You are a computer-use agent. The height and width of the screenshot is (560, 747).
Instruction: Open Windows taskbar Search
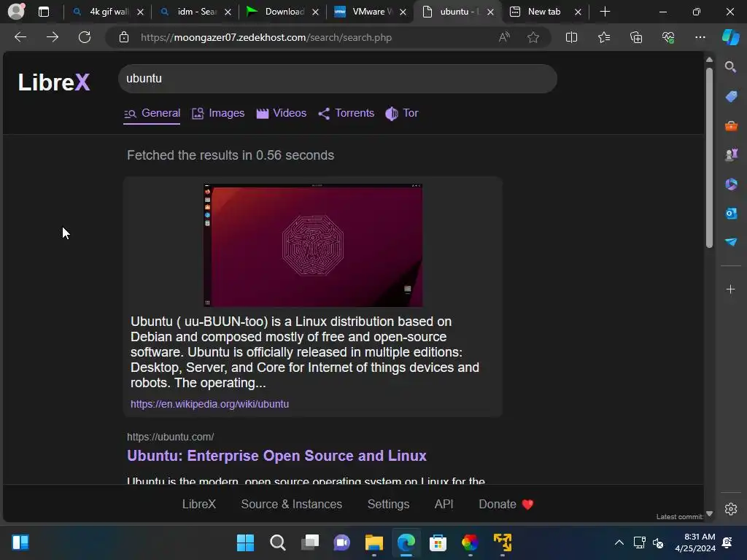click(278, 542)
